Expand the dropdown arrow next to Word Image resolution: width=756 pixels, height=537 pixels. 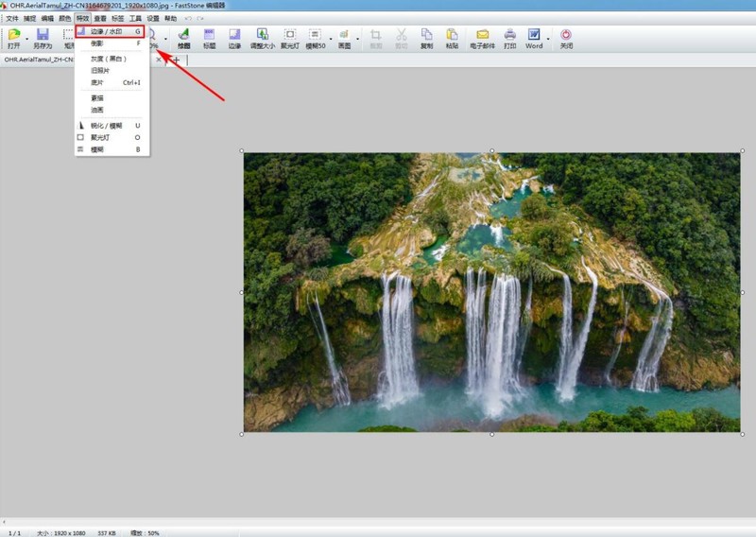548,39
